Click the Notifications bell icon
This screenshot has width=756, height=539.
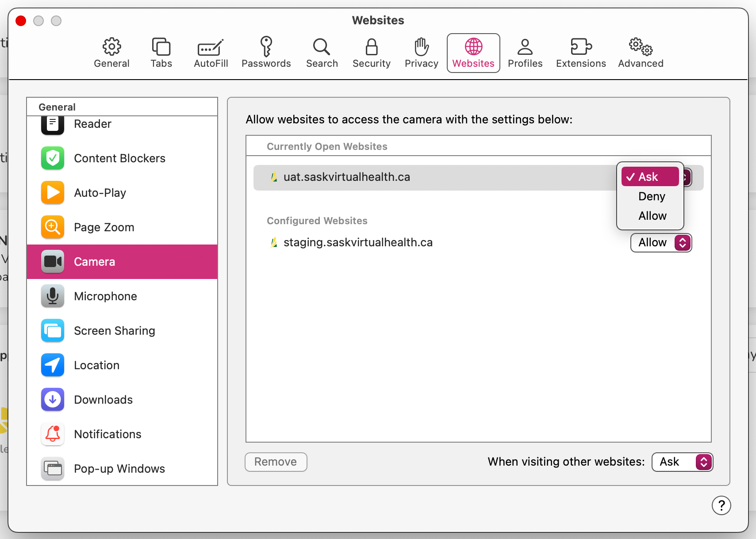(x=53, y=434)
